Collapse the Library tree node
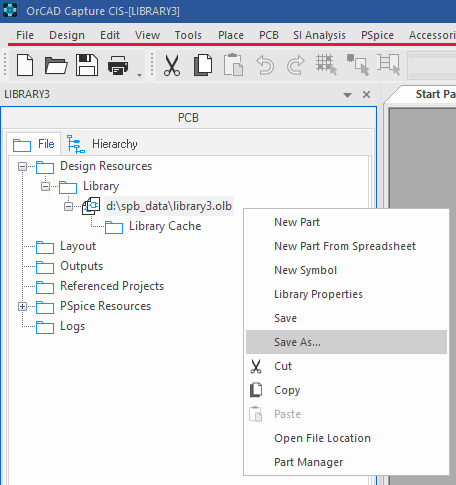Screen dimensions: 456x485 (45, 186)
